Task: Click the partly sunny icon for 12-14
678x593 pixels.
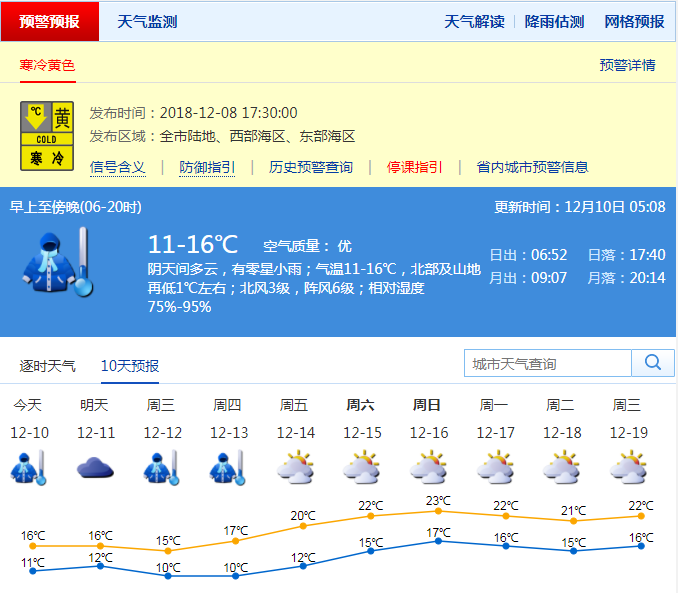Action: (295, 467)
